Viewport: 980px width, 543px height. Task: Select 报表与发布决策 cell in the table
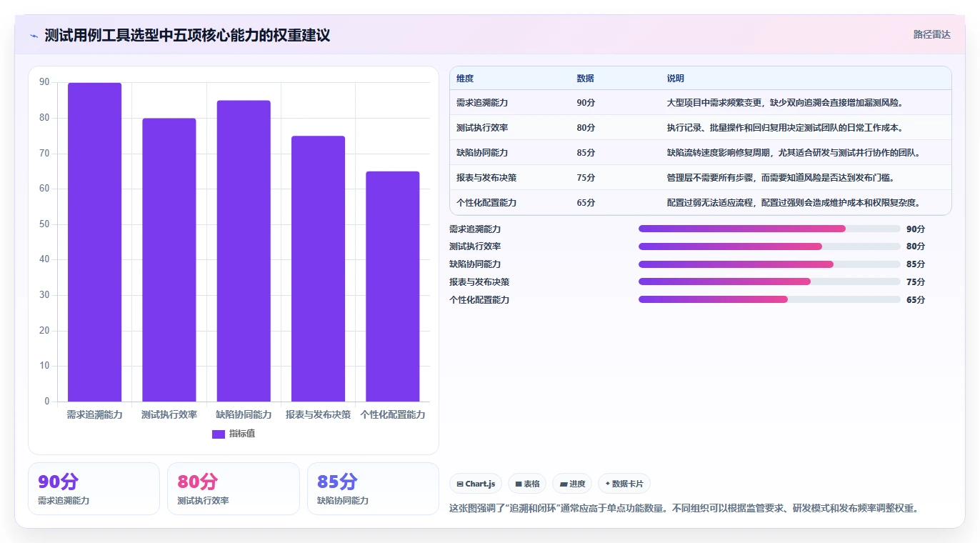click(x=486, y=178)
